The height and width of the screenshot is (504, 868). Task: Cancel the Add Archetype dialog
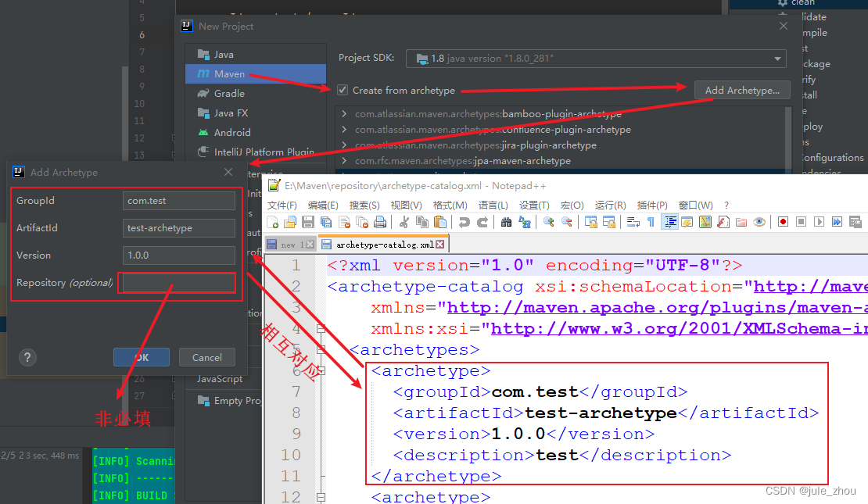[x=207, y=357]
